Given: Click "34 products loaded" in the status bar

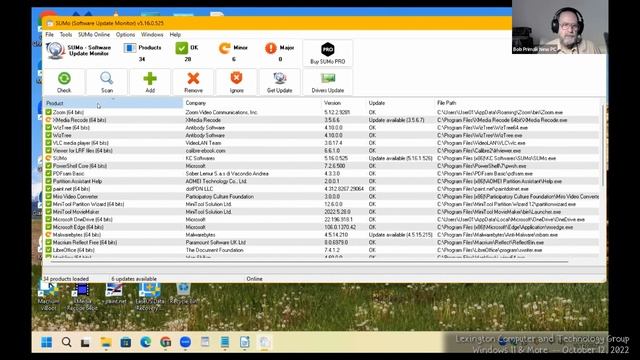Looking at the screenshot, I should point(66,279).
